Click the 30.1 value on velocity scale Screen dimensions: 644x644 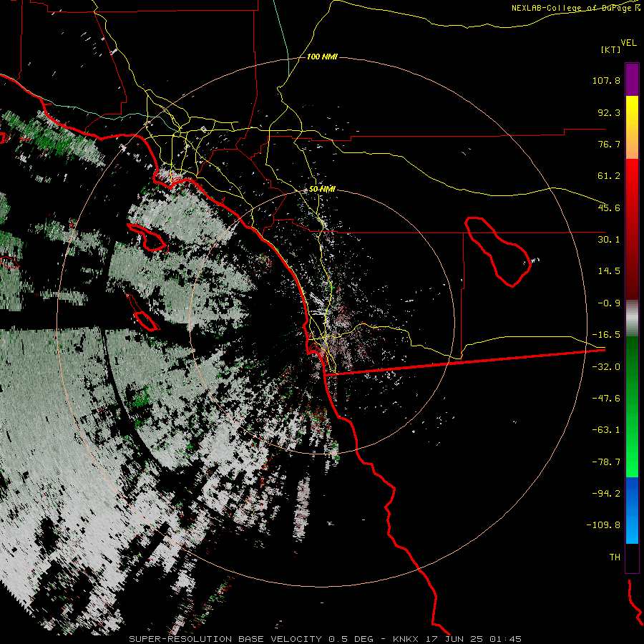[609, 240]
